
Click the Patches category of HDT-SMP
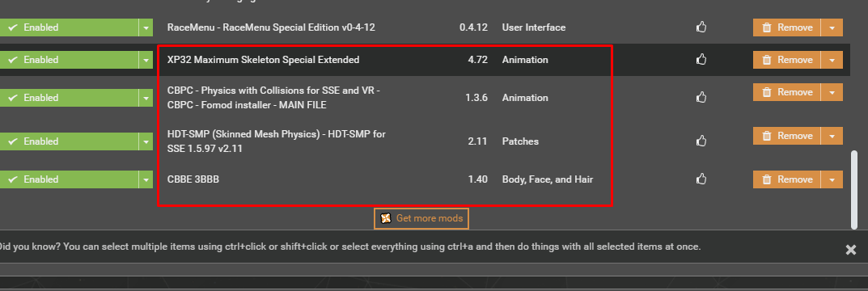[520, 141]
